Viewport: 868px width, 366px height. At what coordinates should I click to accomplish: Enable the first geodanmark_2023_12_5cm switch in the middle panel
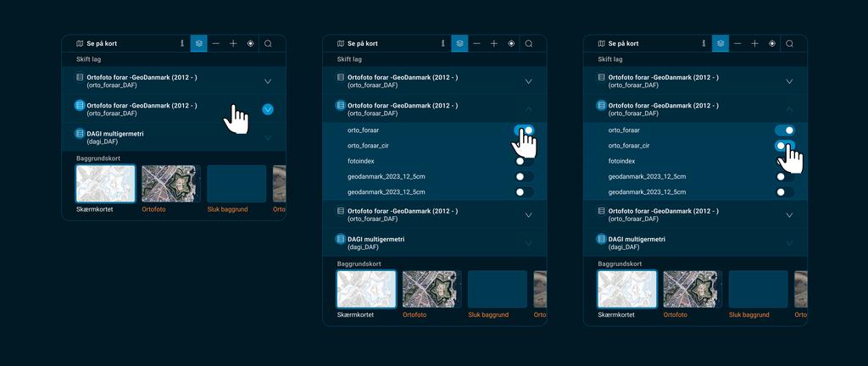click(525, 176)
